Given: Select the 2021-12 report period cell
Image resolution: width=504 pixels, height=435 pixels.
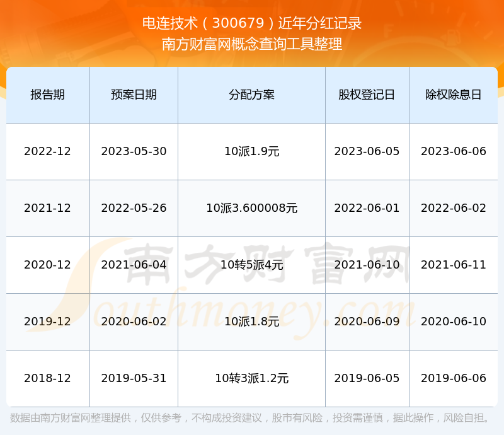Looking at the screenshot, I should 48,208.
